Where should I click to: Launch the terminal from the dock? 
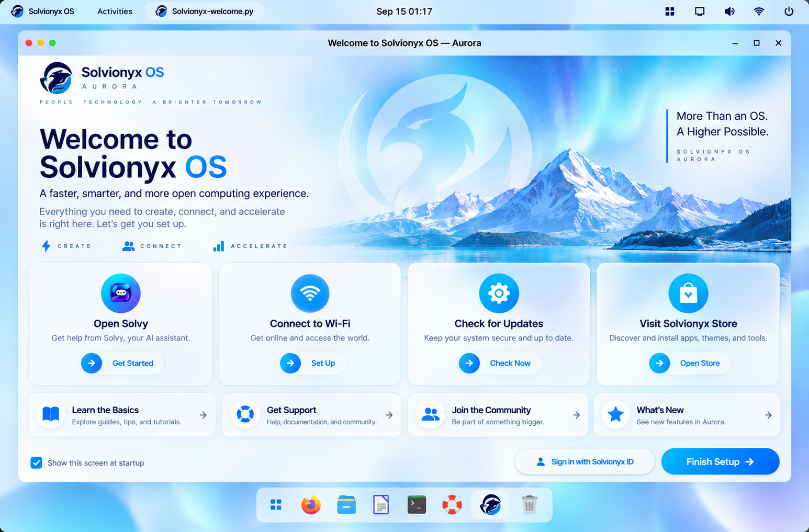417,505
